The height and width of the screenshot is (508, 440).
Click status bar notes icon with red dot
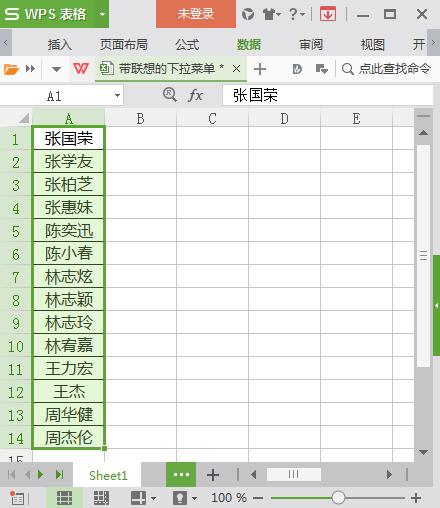[17, 498]
